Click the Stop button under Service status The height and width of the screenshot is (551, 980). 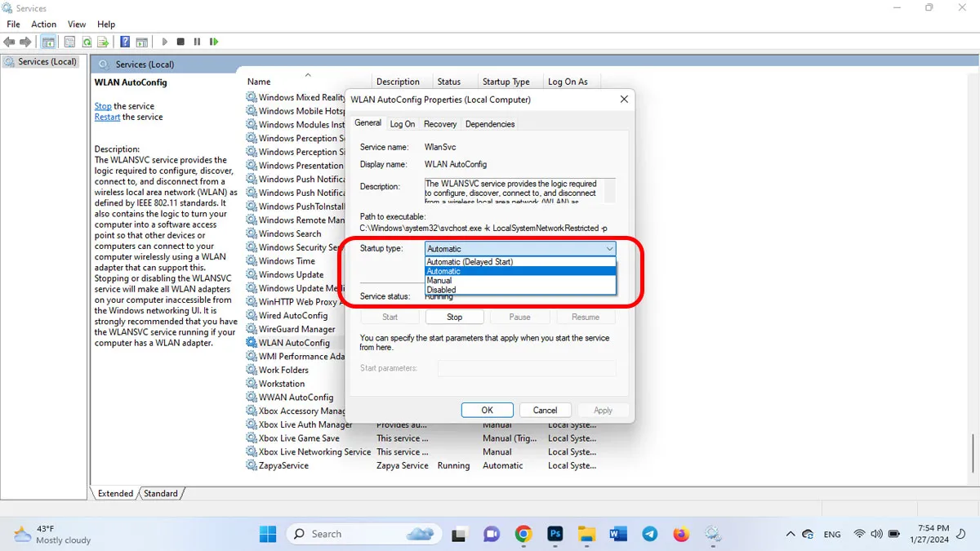click(454, 317)
